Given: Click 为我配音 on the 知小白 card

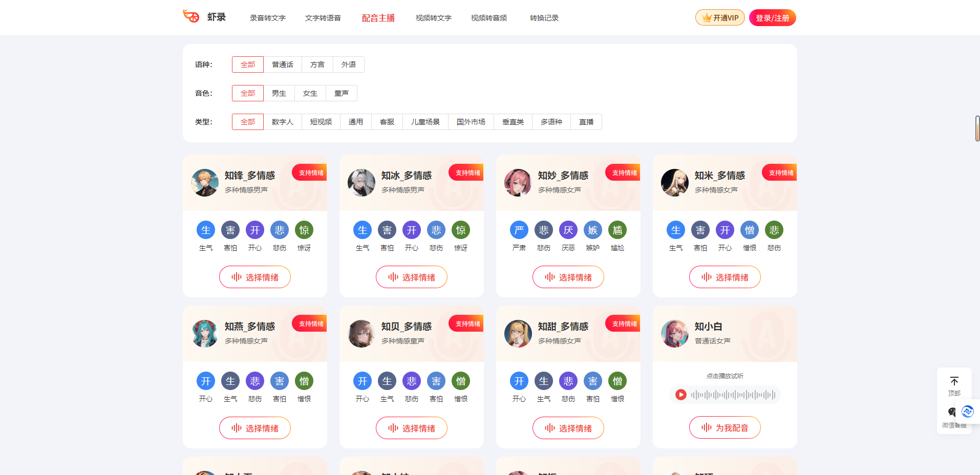Looking at the screenshot, I should tap(725, 427).
